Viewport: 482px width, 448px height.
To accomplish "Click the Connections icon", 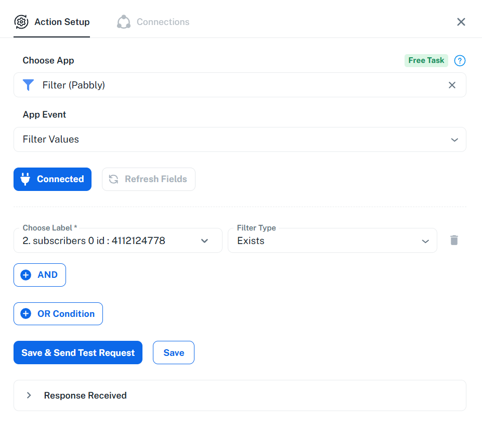I will (124, 22).
